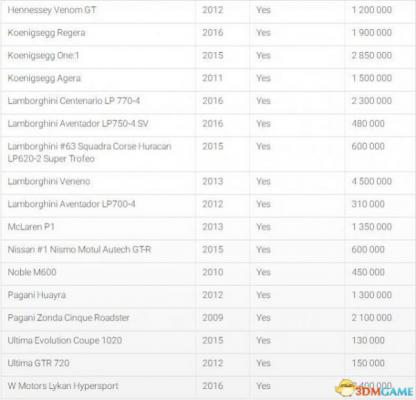Click Lamborghini Aventador LP750-4 SV
416x400 pixels.
78,124
